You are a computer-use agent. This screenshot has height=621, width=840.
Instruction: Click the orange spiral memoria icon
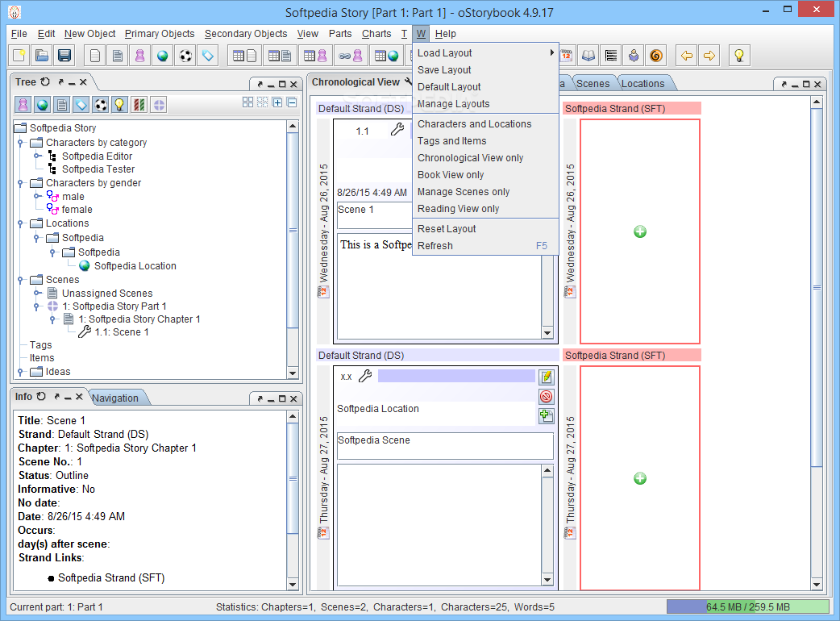[x=655, y=56]
